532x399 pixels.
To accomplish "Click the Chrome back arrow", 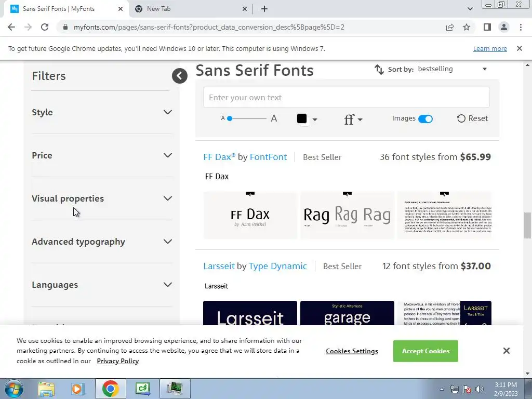I will pos(11,27).
